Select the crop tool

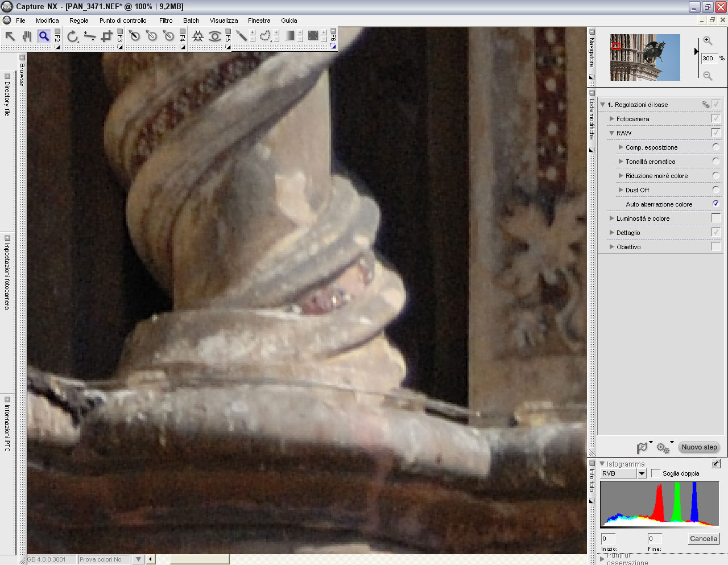[106, 36]
